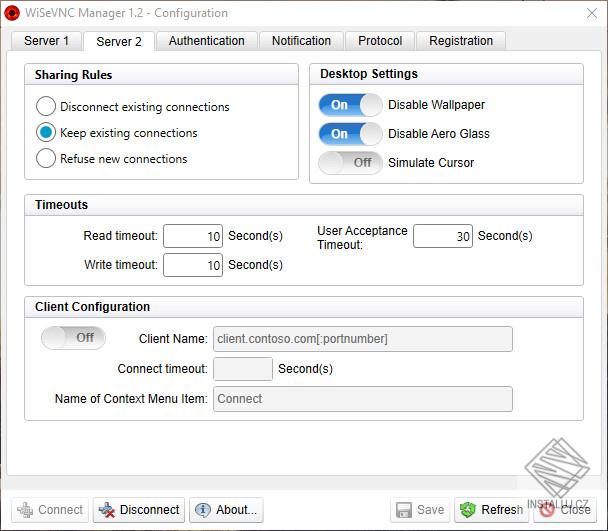Screen dimensions: 608x531
Task: Click the Disable Aero Glass label
Action: [x=439, y=134]
